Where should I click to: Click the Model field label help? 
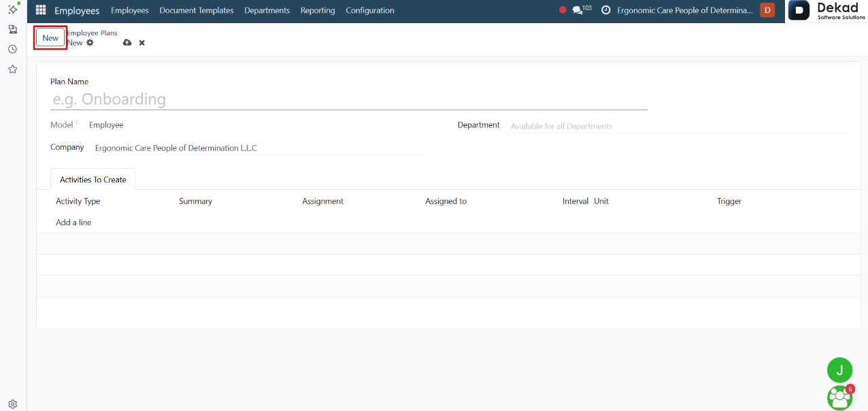(x=76, y=122)
